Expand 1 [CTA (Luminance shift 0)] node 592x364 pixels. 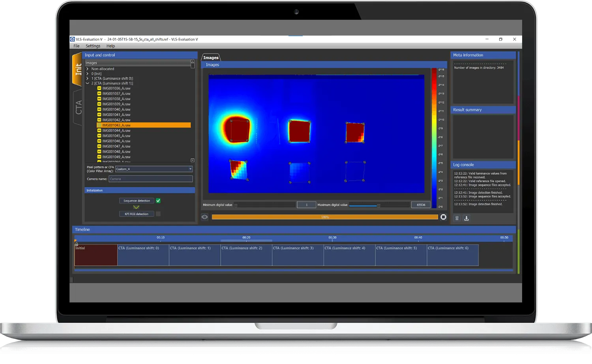pos(88,78)
